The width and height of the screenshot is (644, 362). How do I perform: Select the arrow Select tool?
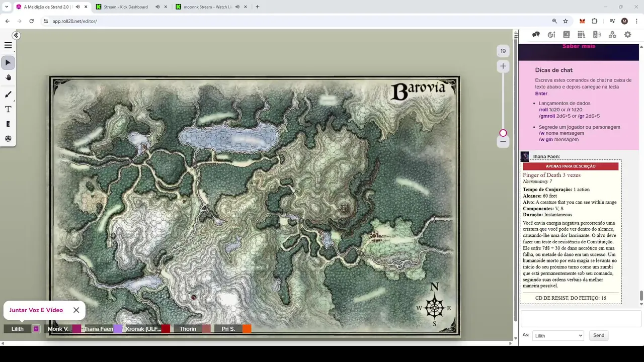coord(8,62)
